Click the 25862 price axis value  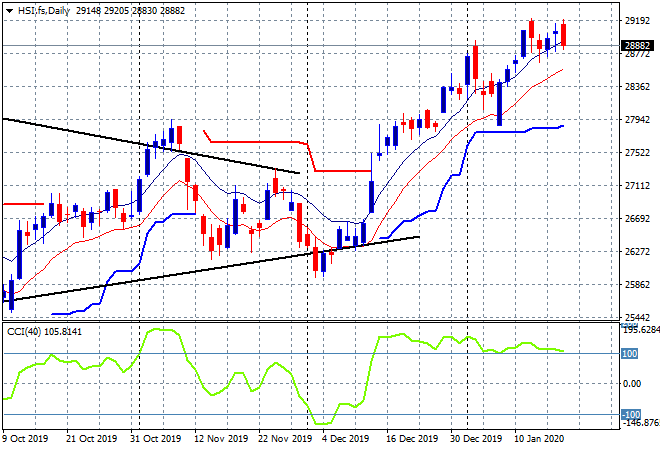coord(637,285)
